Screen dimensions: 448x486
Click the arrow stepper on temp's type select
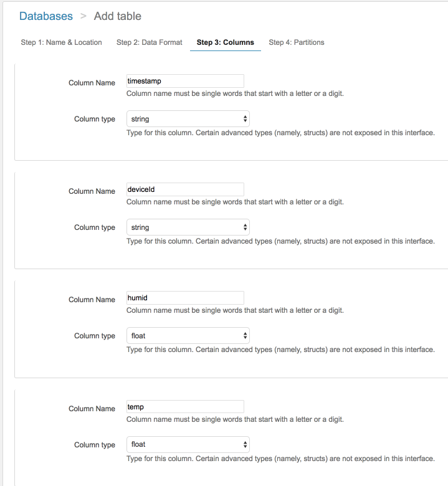tap(245, 444)
